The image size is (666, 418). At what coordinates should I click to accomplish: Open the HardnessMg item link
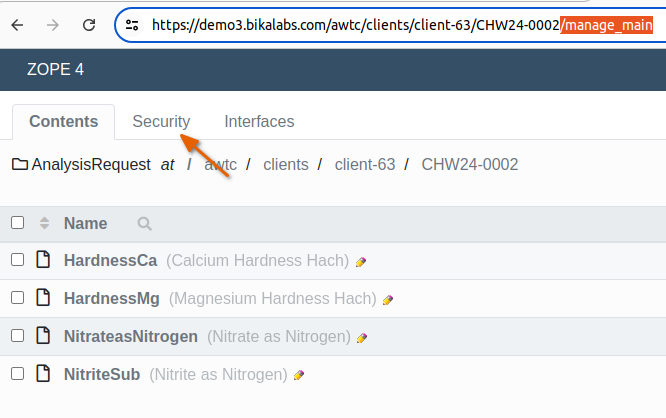click(x=112, y=298)
